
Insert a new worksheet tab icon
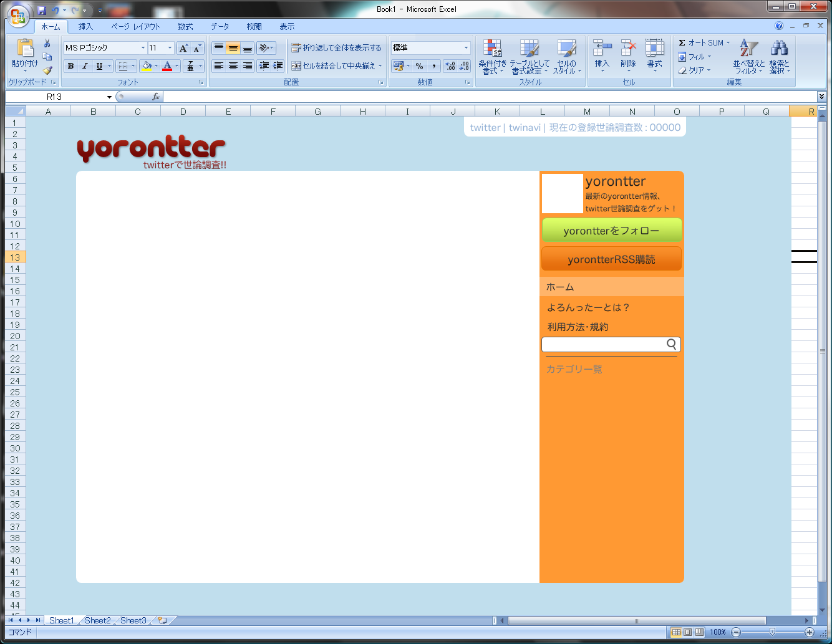pos(162,620)
